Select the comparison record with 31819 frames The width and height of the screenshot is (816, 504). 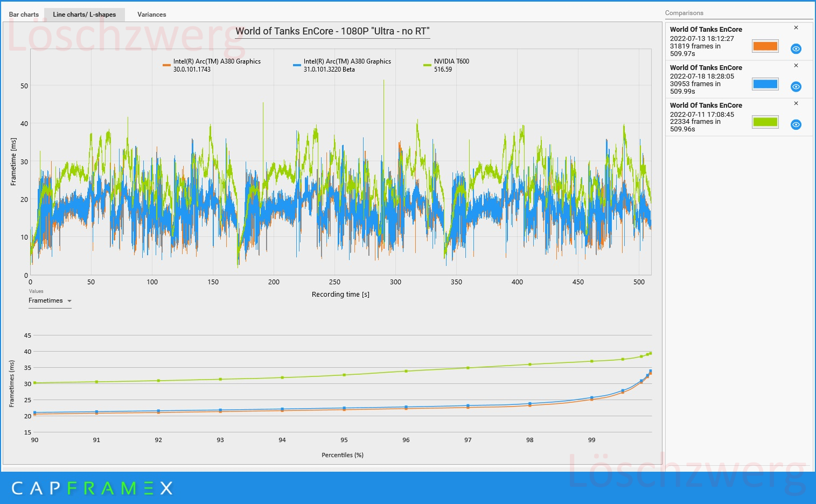(x=738, y=41)
